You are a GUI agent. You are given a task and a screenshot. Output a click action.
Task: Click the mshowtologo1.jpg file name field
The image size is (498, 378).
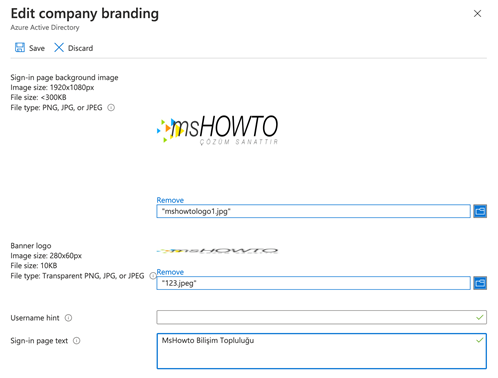click(313, 211)
